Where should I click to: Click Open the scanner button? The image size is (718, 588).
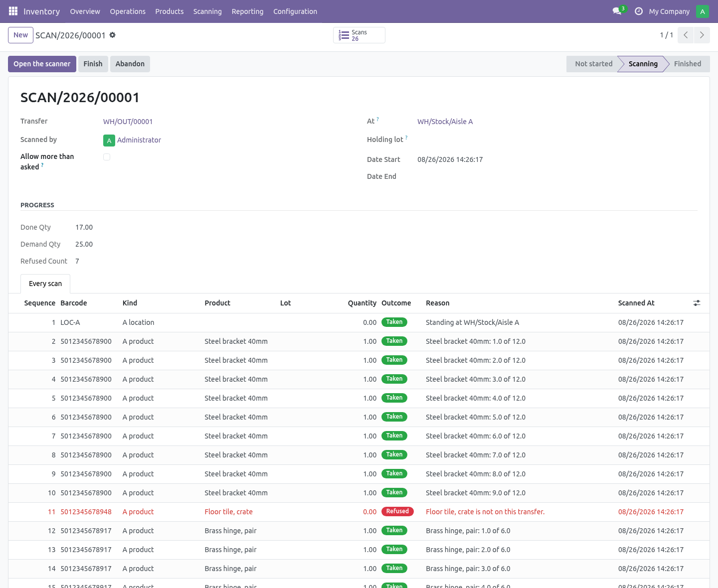[x=42, y=64]
